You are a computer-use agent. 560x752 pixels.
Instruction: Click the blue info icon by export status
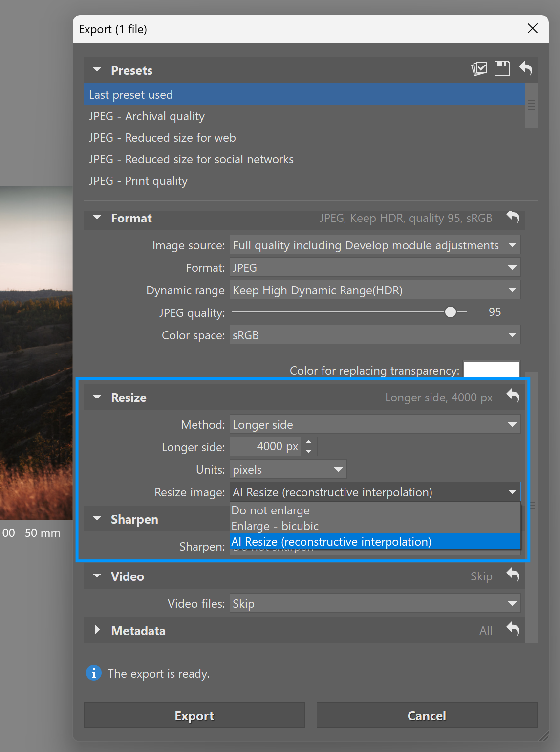coord(94,673)
